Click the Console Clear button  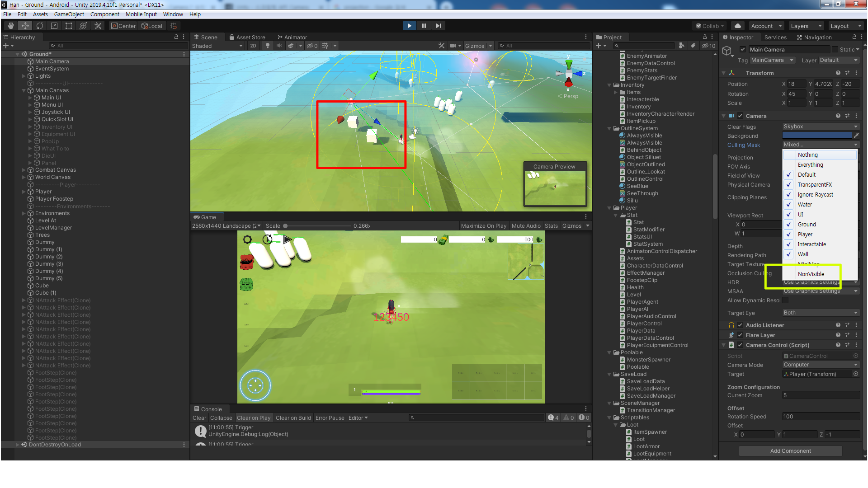click(199, 418)
